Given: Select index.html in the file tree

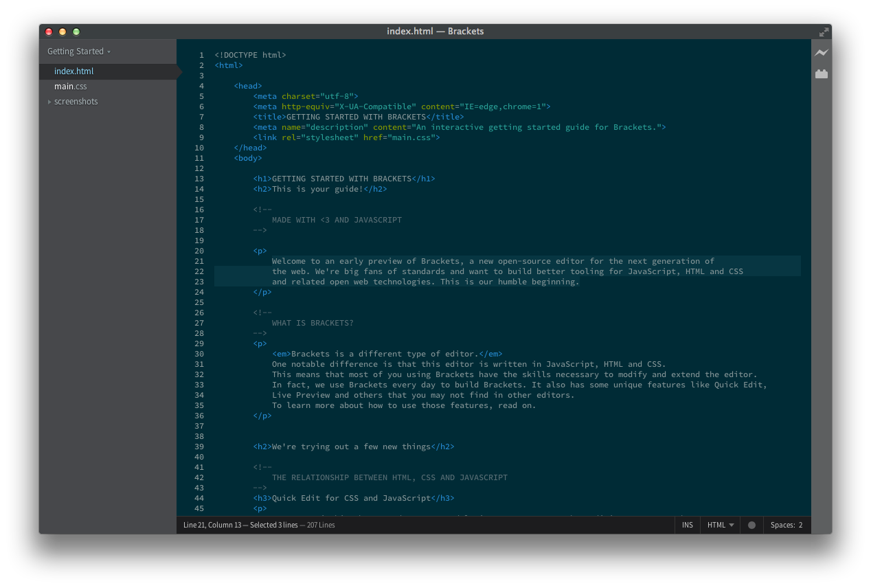Looking at the screenshot, I should [108, 71].
